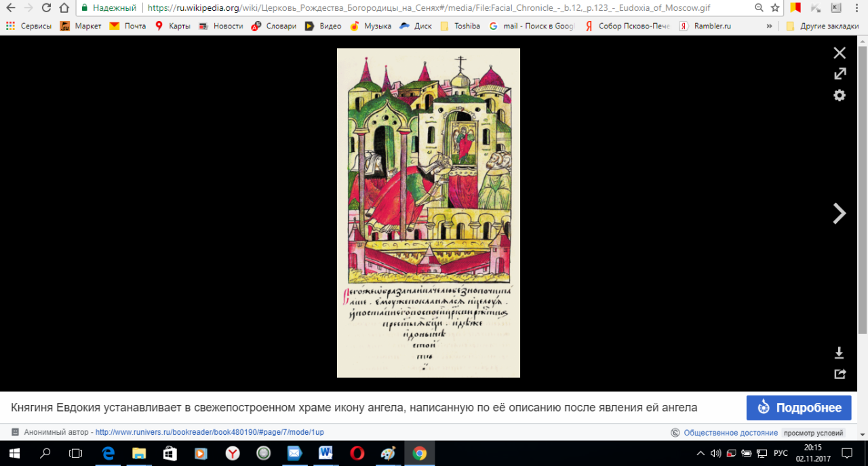Open the Сервисы apps shortcut
Image resolution: width=868 pixels, height=466 pixels.
(x=28, y=26)
